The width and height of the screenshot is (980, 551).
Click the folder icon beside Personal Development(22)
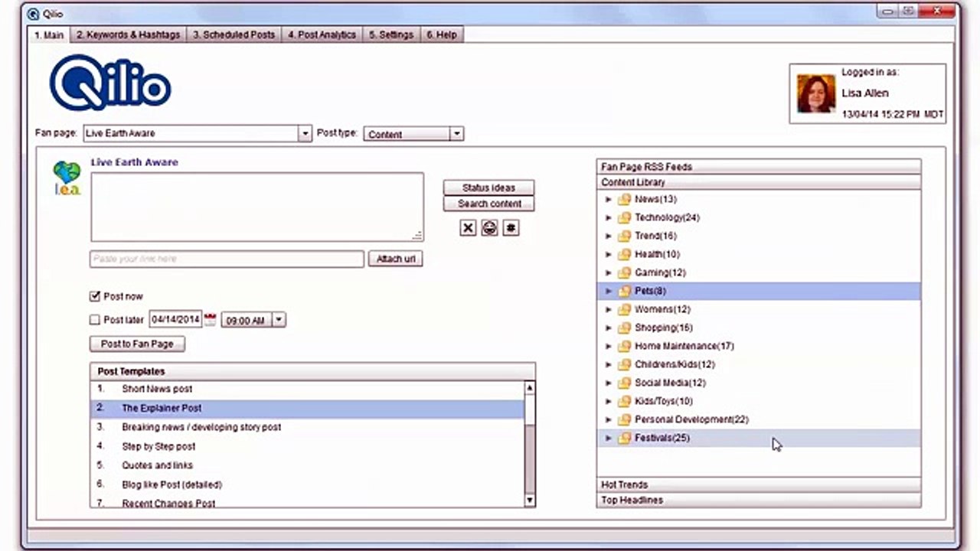click(624, 420)
